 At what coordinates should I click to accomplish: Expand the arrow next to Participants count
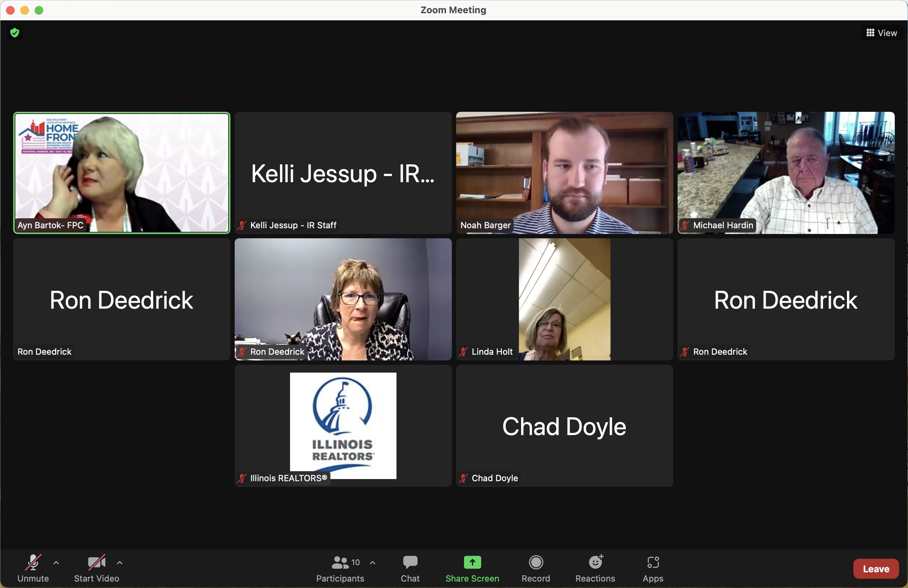372,562
